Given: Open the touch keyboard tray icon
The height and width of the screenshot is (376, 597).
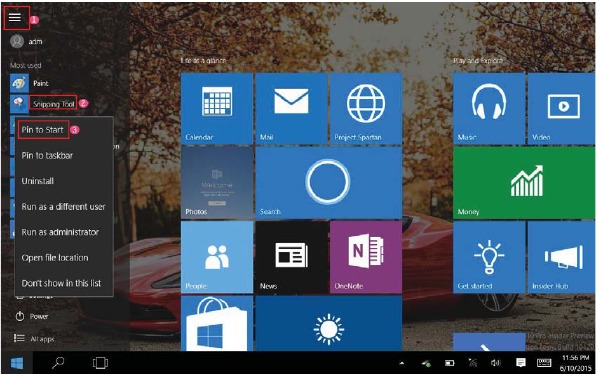Looking at the screenshot, I should point(544,363).
